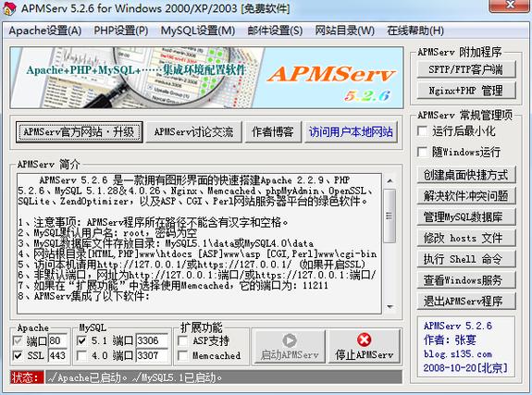This screenshot has height=395, width=532.
Task: Click the APMServ讨论交流 button
Action: pyautogui.click(x=193, y=131)
